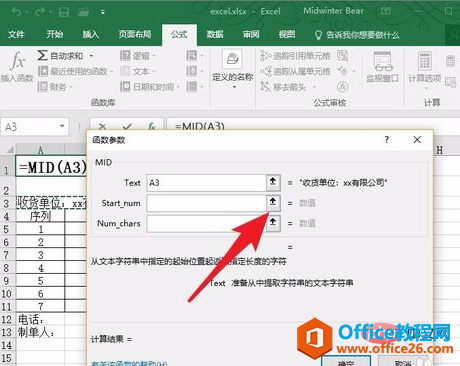Click the Save icon in title bar

click(64, 12)
